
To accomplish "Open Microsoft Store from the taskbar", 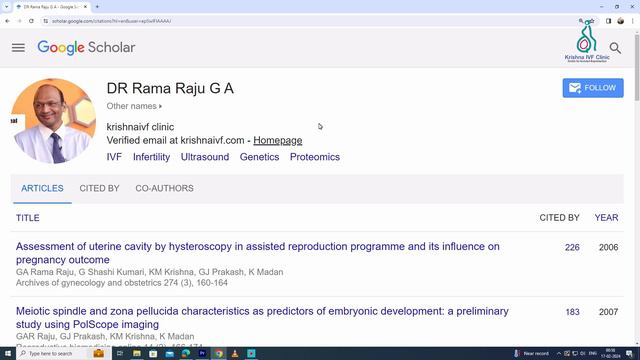I will (x=153, y=353).
